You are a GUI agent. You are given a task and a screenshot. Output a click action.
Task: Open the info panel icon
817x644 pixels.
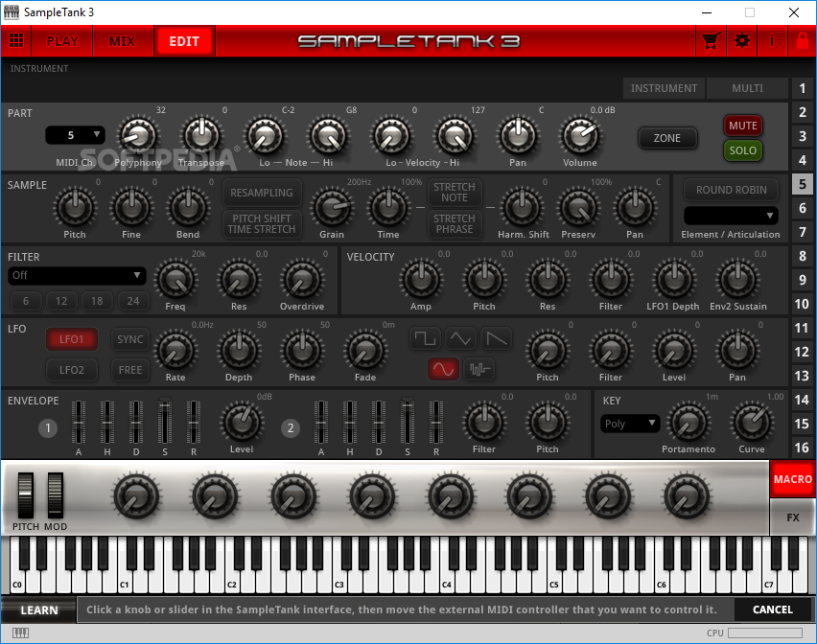coord(772,40)
